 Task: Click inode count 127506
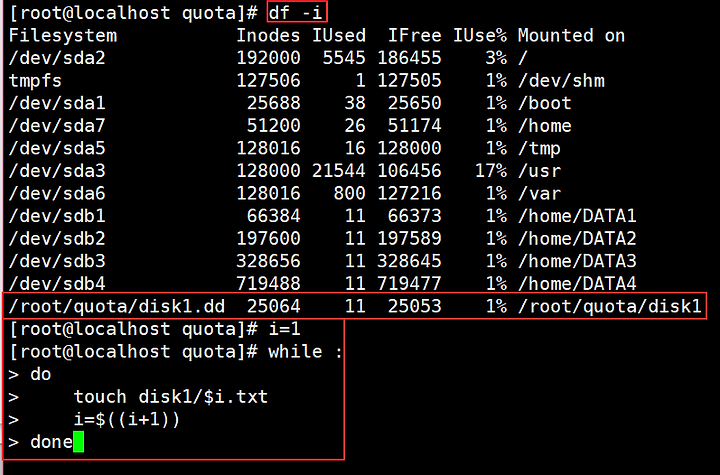pyautogui.click(x=268, y=80)
